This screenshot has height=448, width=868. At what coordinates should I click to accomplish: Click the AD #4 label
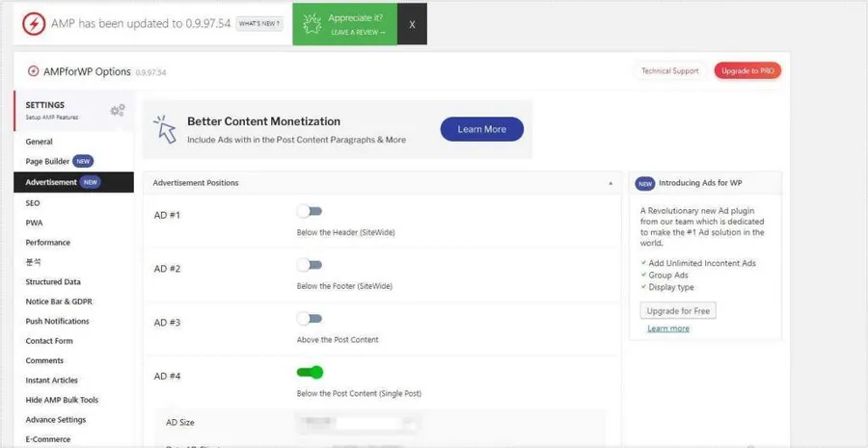(x=167, y=376)
